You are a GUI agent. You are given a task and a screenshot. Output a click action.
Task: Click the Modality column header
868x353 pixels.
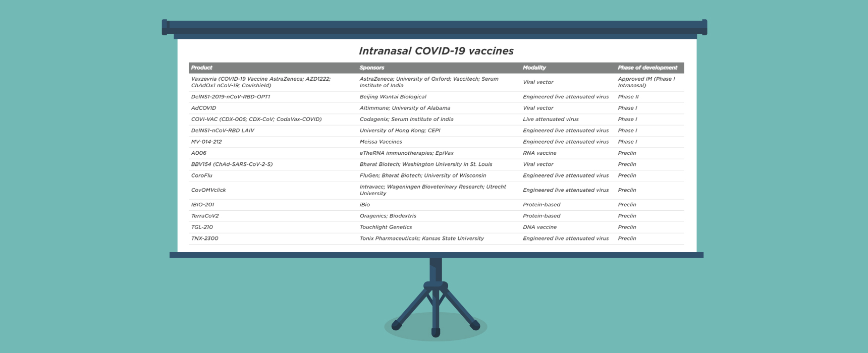point(534,68)
